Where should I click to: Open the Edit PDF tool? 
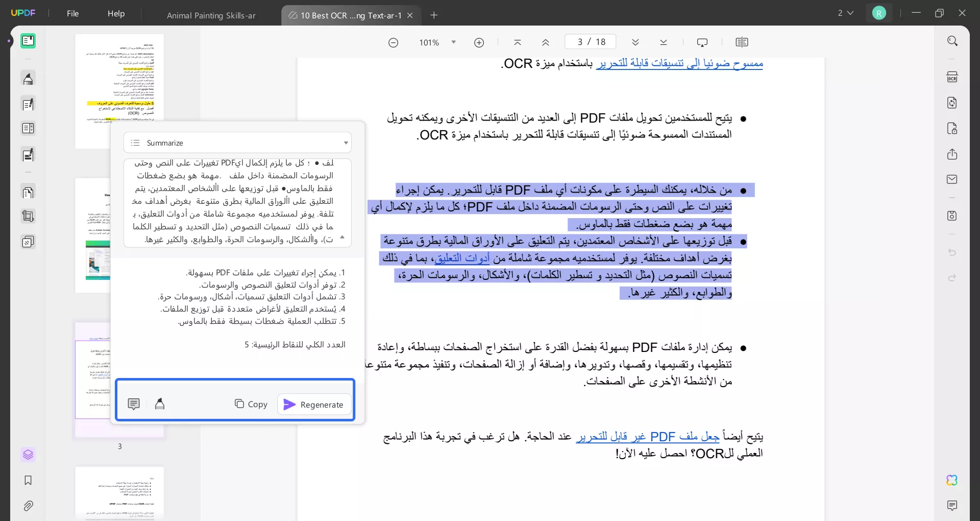[28, 104]
